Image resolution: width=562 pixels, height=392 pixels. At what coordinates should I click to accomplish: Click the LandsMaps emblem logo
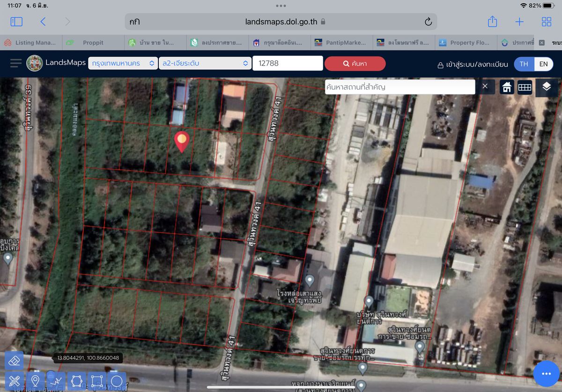coord(35,63)
